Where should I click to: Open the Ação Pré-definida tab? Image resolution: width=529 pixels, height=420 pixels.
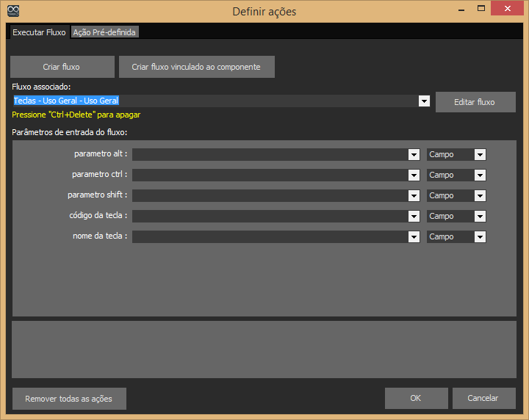coord(104,32)
